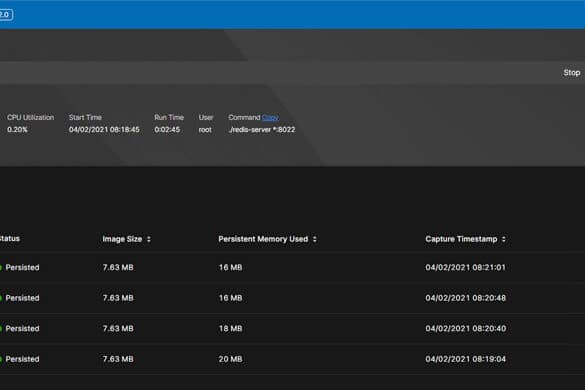Click the Image Size column header text
The width and height of the screenshot is (585, 390).
click(122, 239)
